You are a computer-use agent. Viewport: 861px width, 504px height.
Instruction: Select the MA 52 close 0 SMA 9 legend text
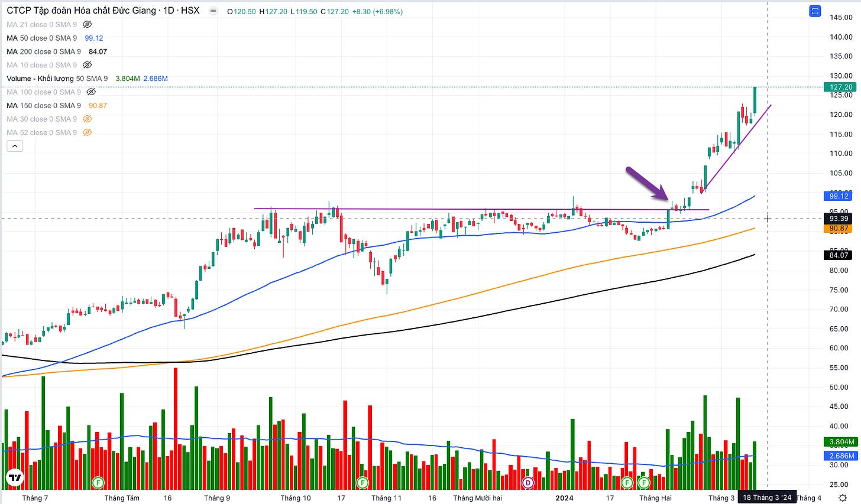pyautogui.click(x=42, y=132)
